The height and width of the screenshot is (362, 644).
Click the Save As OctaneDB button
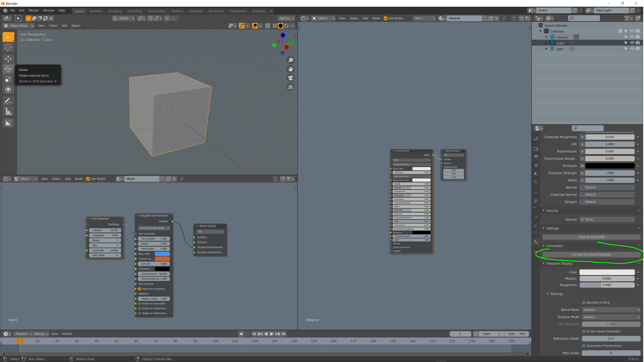pyautogui.click(x=591, y=237)
